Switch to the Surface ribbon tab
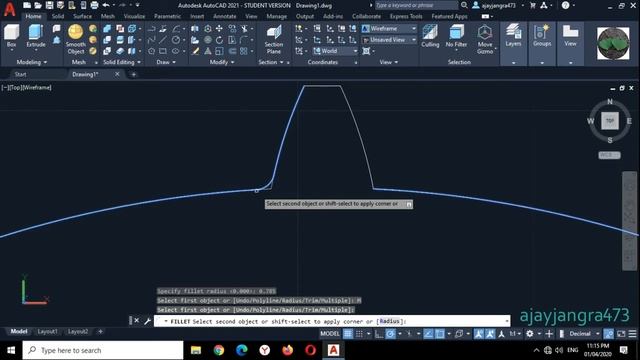The image size is (640, 360). (82, 16)
